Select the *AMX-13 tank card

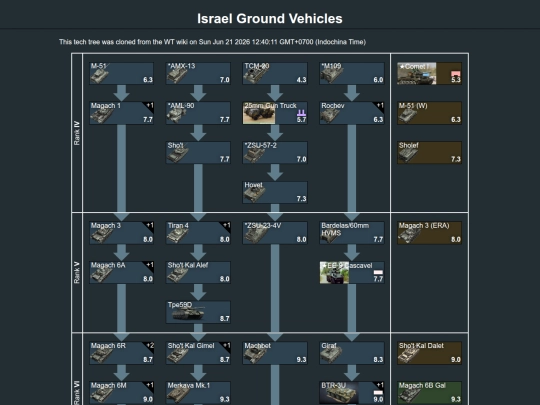point(198,73)
